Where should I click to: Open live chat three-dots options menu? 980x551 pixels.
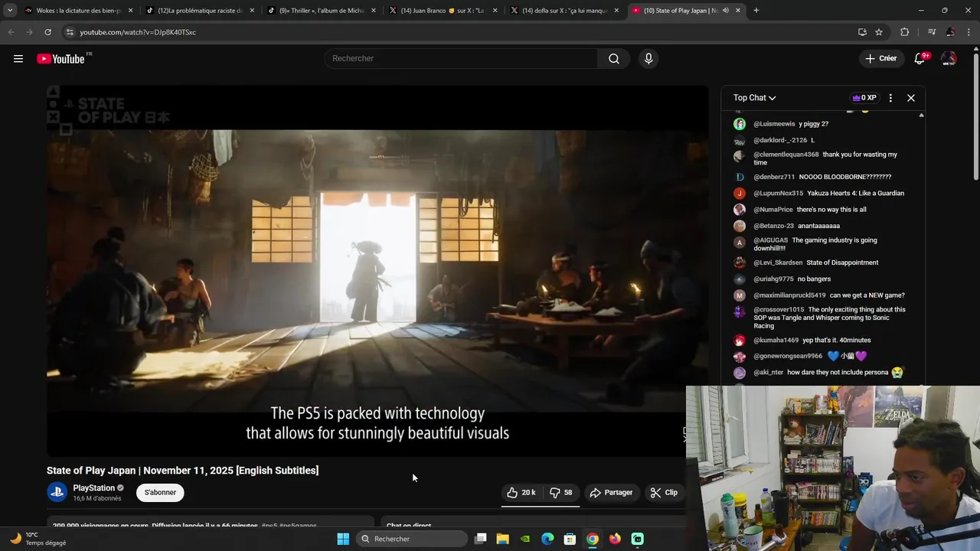(x=890, y=98)
